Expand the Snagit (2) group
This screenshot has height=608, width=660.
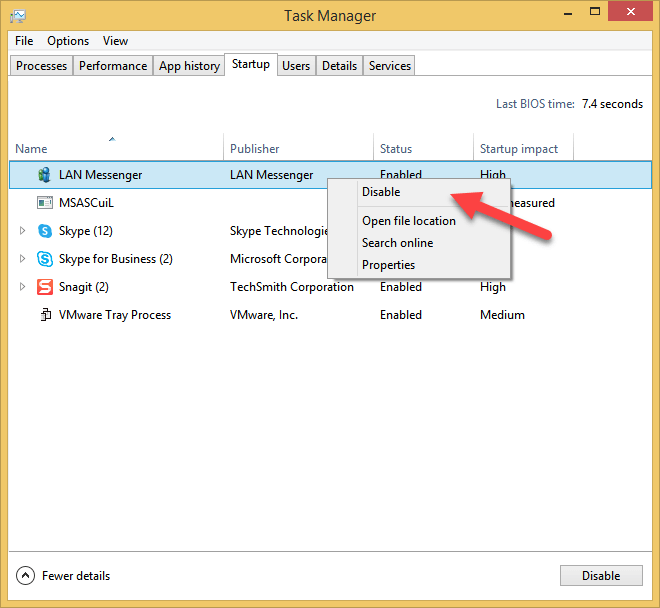(23, 287)
